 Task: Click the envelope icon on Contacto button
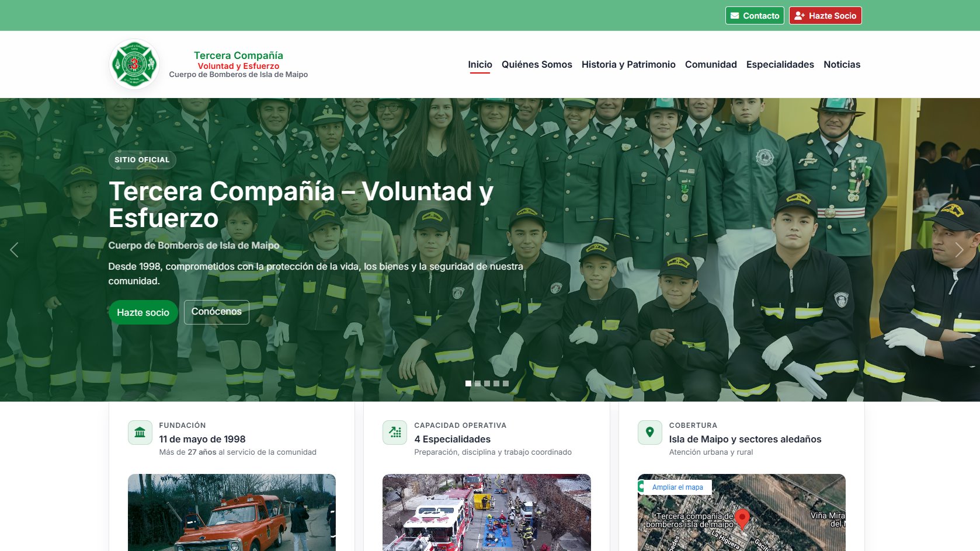pos(735,15)
